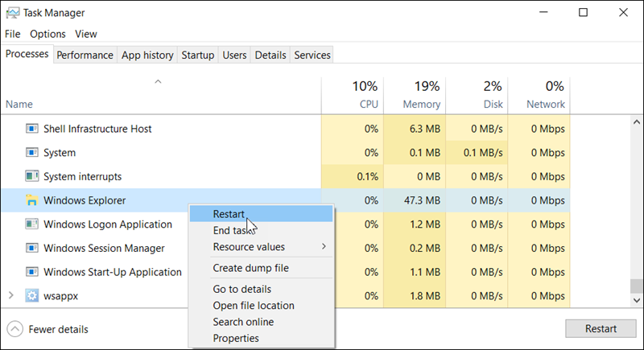Switch to the Users tab

[234, 55]
